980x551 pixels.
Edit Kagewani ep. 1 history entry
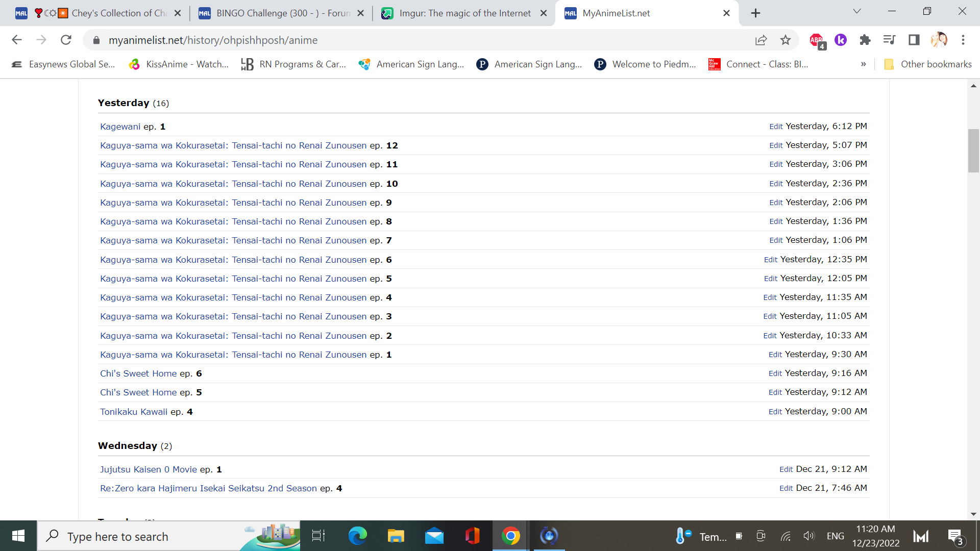pyautogui.click(x=776, y=127)
